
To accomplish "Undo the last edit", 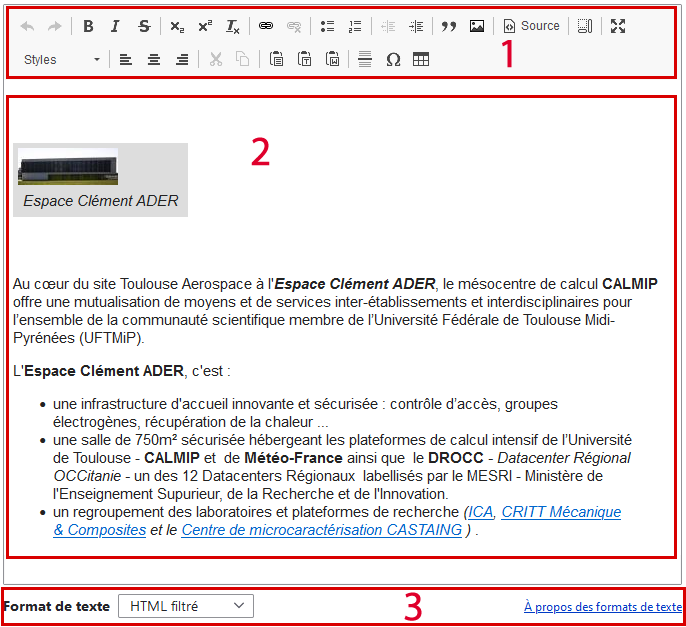I will pyautogui.click(x=28, y=26).
